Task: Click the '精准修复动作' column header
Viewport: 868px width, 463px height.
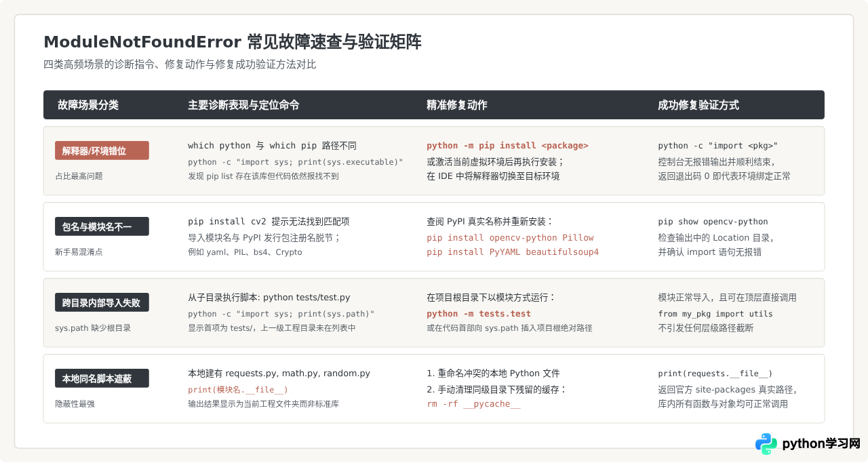Action: point(457,105)
